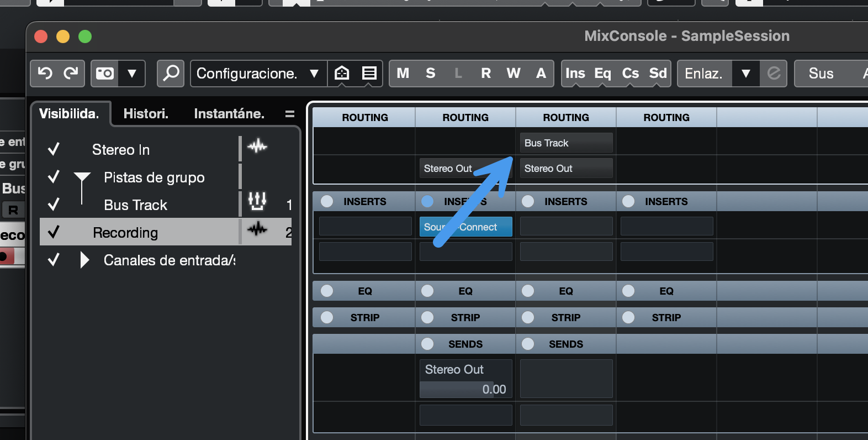Click the Stereo In waveform icon
868x440 pixels.
click(257, 146)
